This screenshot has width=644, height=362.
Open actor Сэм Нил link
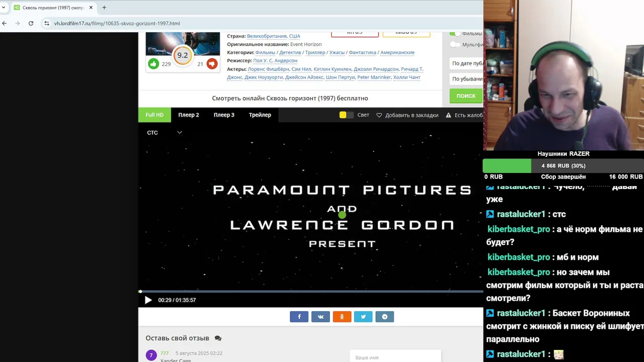(x=301, y=69)
